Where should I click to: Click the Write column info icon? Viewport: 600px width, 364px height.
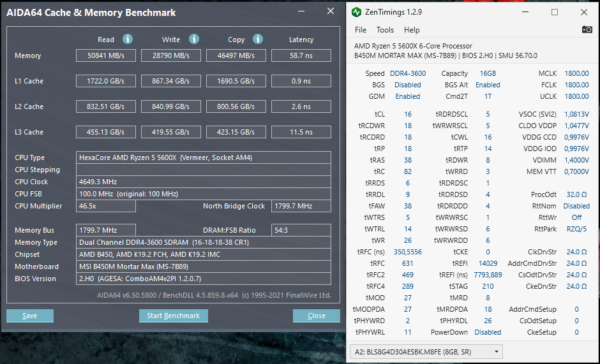[x=194, y=39]
